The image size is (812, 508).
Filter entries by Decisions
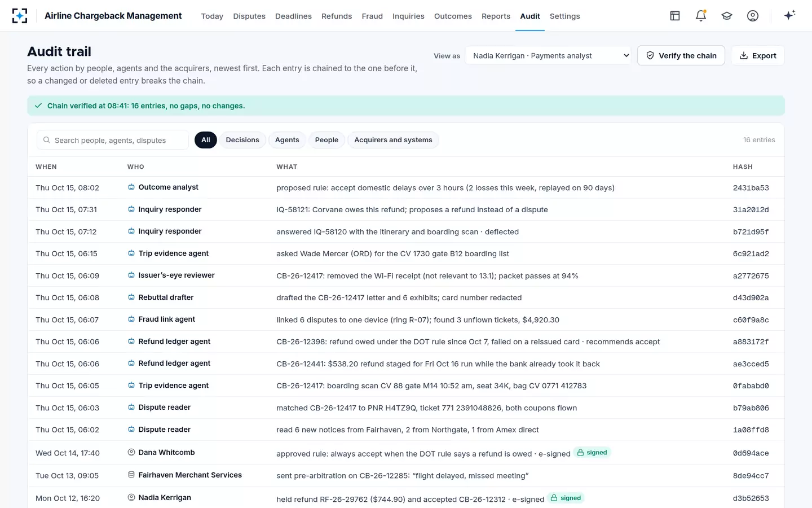(x=242, y=140)
